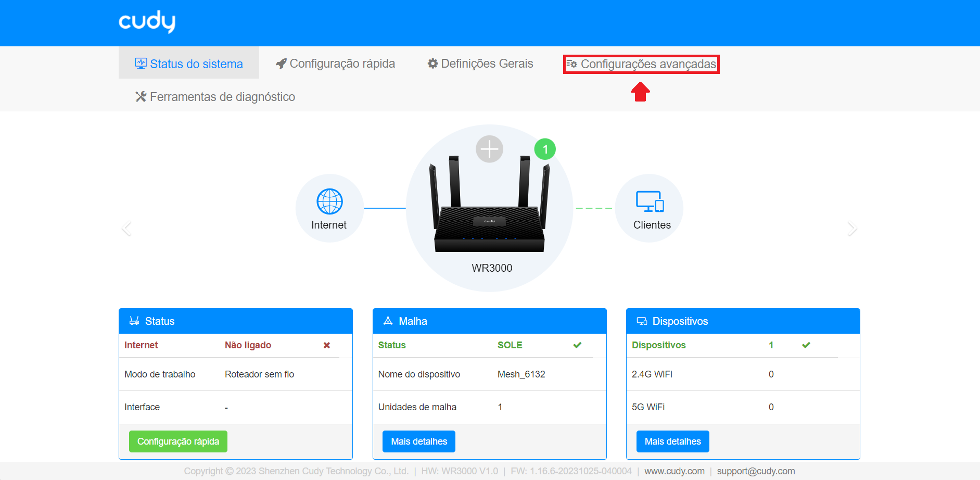Image resolution: width=980 pixels, height=480 pixels.
Task: Click the gray plus add-mesh icon
Action: pos(489,149)
